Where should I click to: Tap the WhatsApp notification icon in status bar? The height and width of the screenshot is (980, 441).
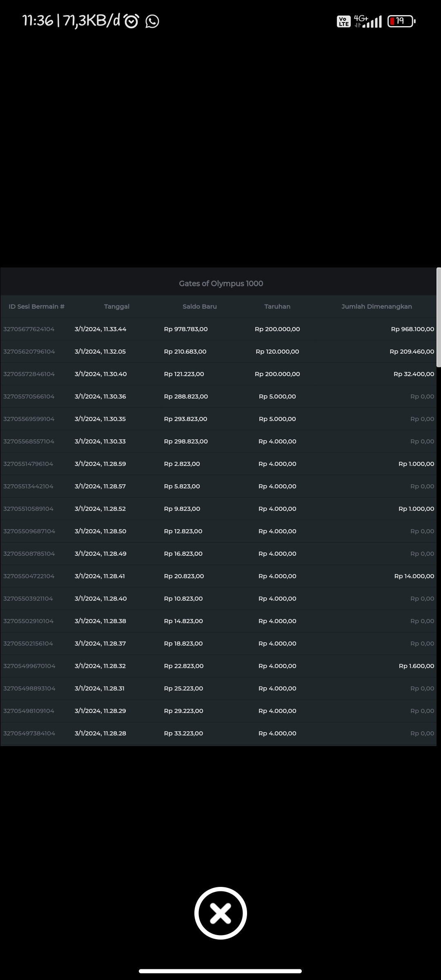[x=152, y=21]
